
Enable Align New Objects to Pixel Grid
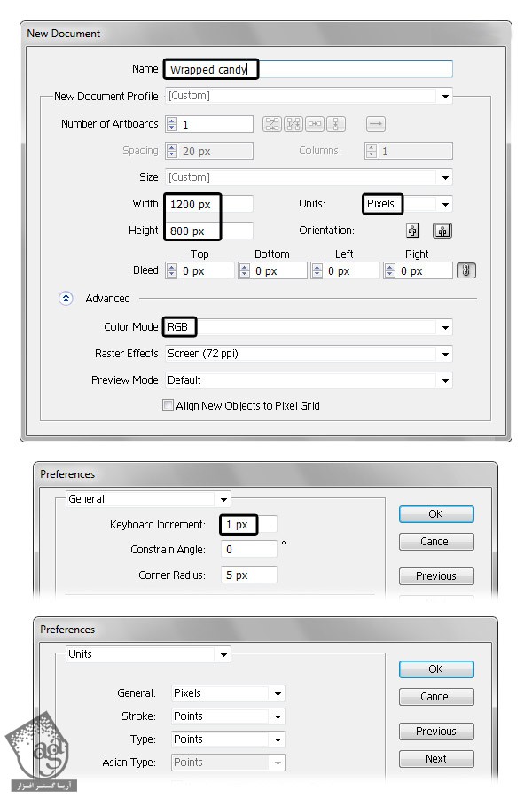(168, 405)
